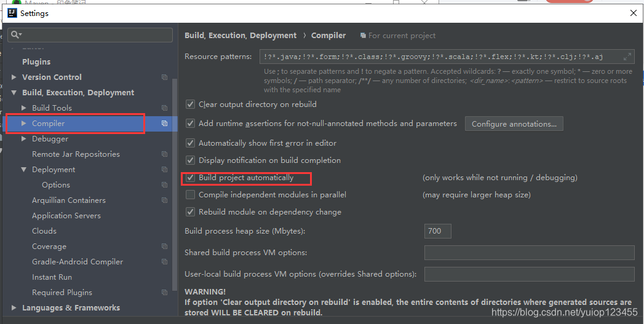Click the Compiler breadcrumb label

(328, 36)
